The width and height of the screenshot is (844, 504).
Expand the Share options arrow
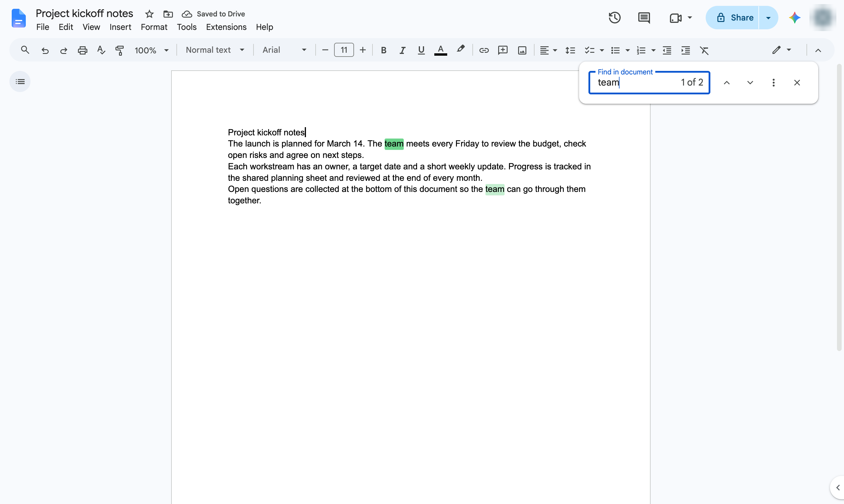coord(768,18)
